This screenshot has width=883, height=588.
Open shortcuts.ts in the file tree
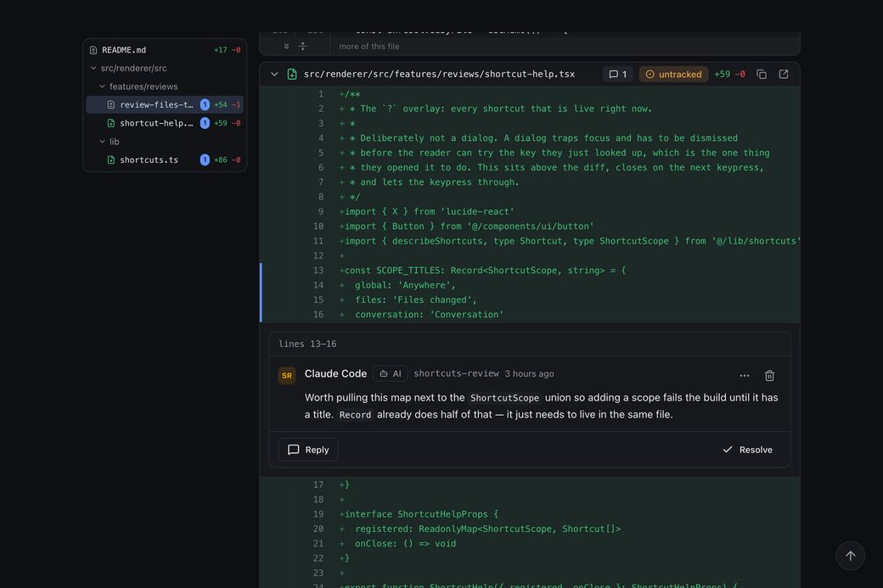[165, 160]
